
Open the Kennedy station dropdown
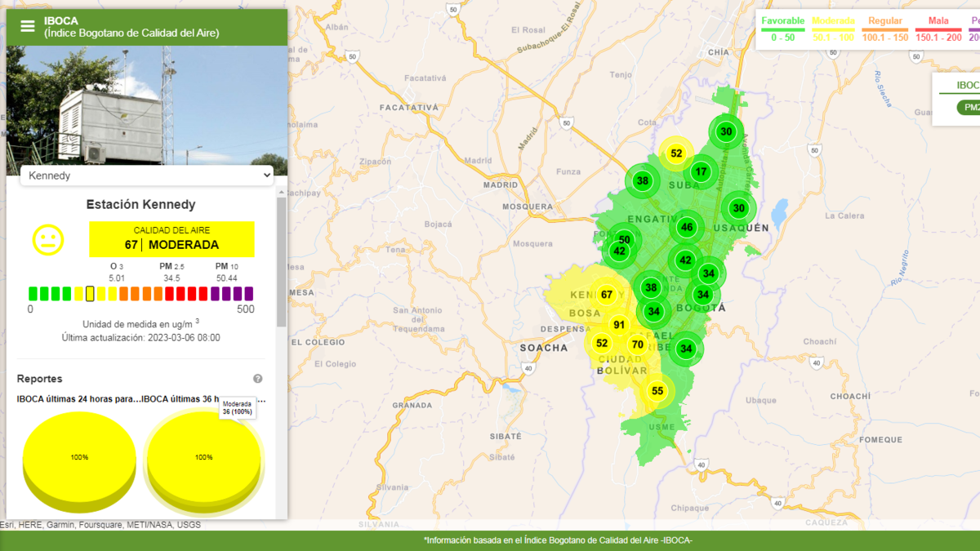146,176
